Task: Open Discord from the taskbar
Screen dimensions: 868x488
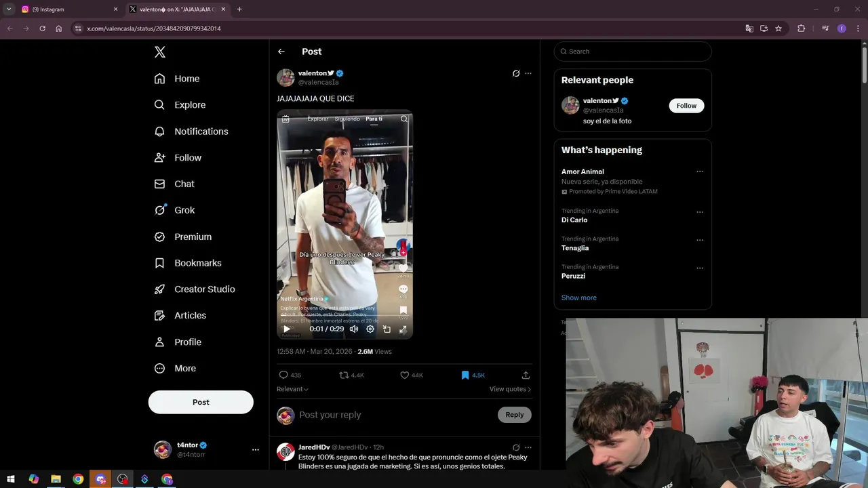Action: 100,479
